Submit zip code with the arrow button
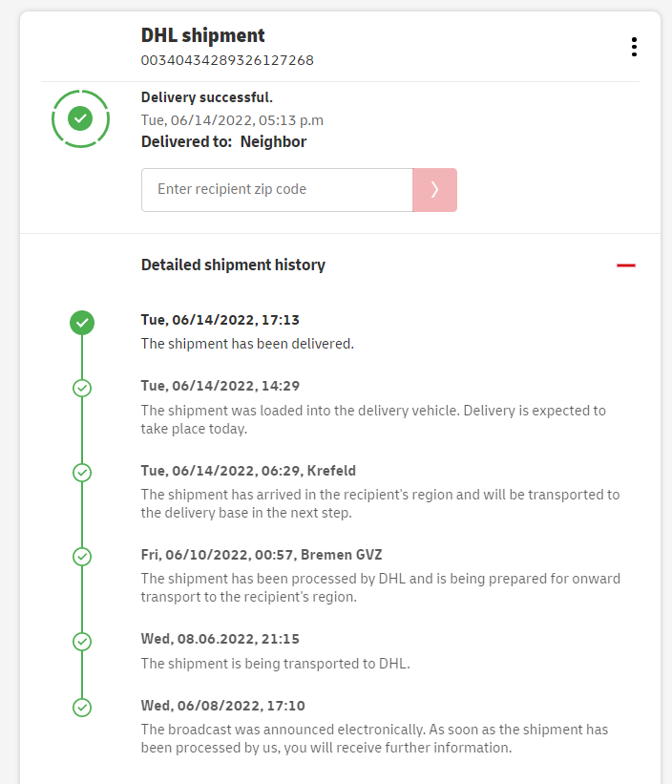The image size is (672, 784). click(x=434, y=190)
